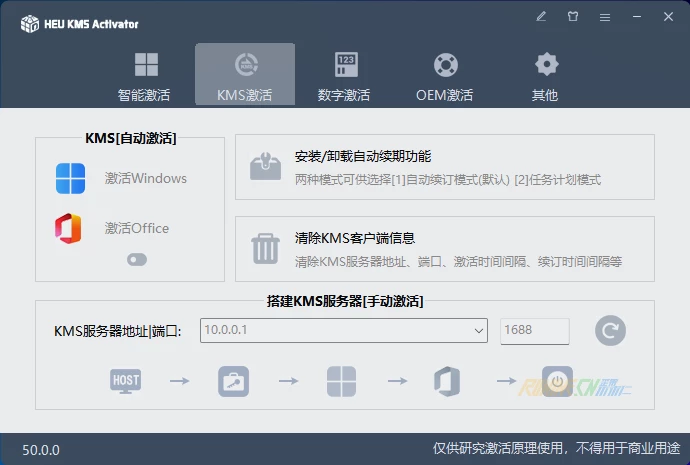The height and width of the screenshot is (465, 690).
Task: Expand the KMS server address dropdown arrow
Action: click(x=478, y=330)
